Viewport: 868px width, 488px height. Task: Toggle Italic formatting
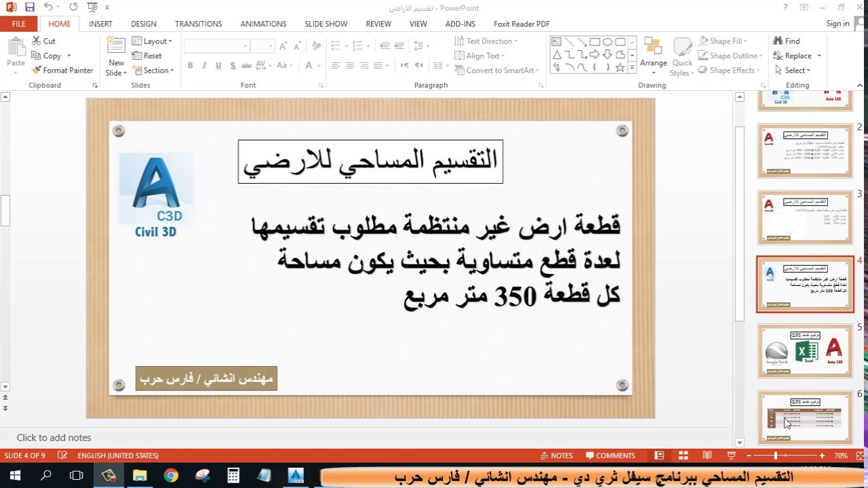[x=204, y=66]
